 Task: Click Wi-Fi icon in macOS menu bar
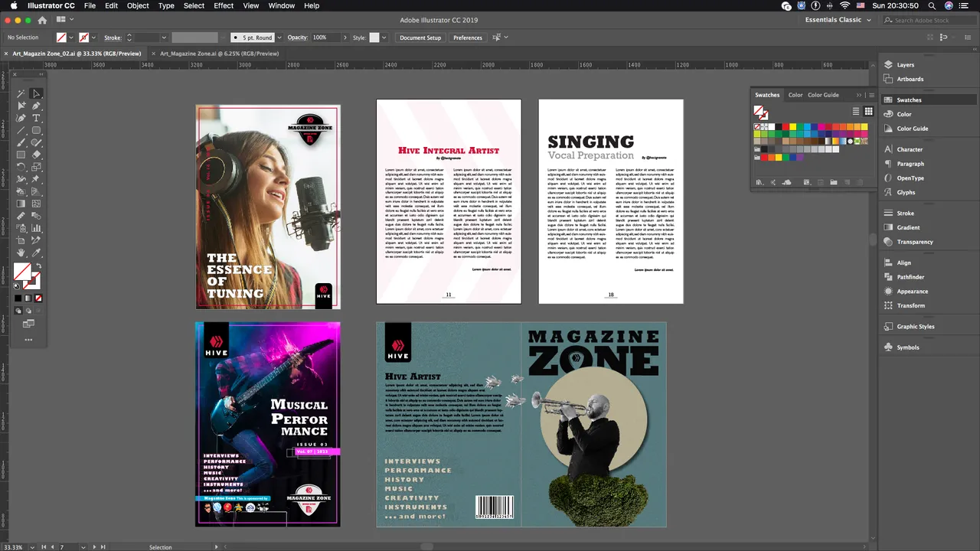[x=844, y=5]
